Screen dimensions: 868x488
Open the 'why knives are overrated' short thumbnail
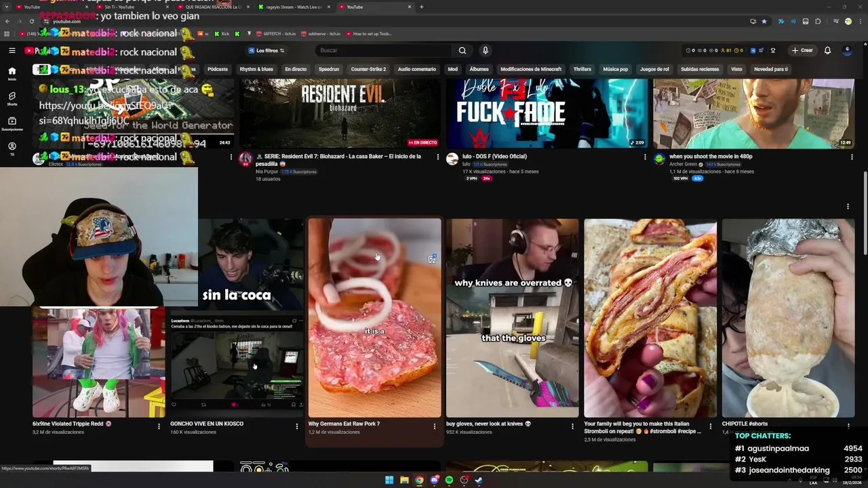pyautogui.click(x=512, y=317)
